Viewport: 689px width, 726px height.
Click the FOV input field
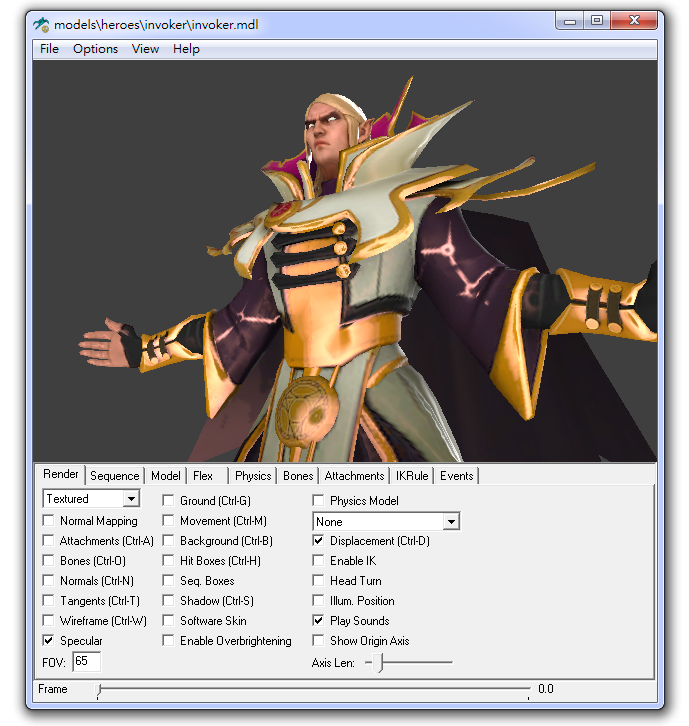(x=87, y=661)
